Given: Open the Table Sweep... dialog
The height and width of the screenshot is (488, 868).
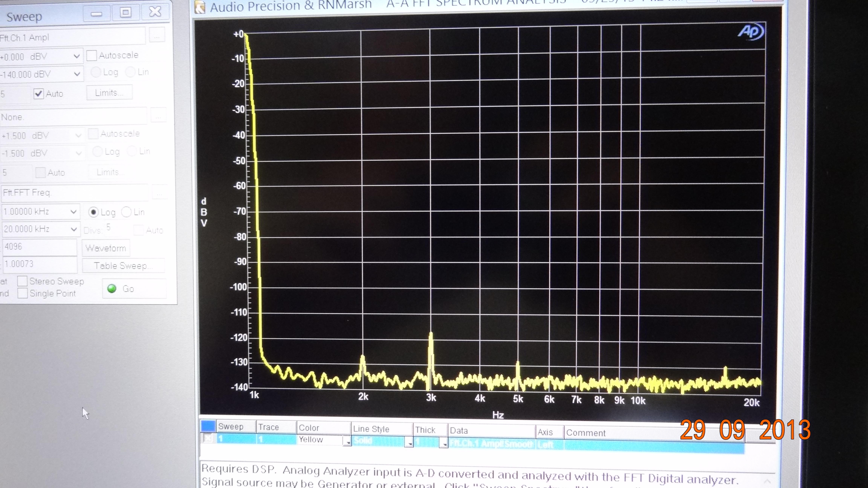Looking at the screenshot, I should [x=123, y=266].
